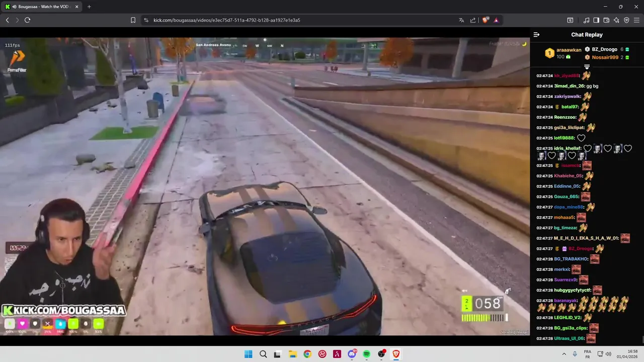Image resolution: width=644 pixels, height=362 pixels.
Task: Click username idris_khellaf in chat
Action: pyautogui.click(x=568, y=148)
